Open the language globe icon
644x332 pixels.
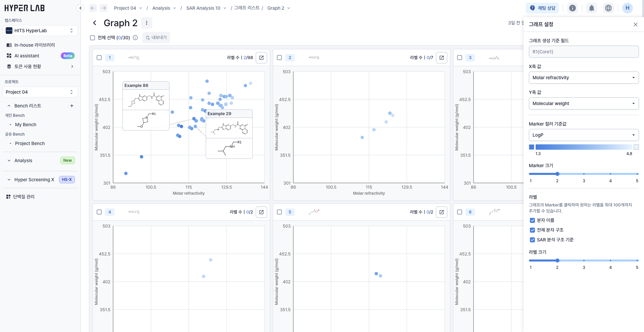click(x=608, y=8)
